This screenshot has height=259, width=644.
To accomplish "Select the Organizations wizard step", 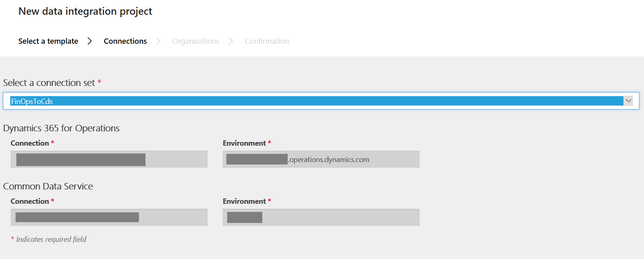I will [196, 41].
